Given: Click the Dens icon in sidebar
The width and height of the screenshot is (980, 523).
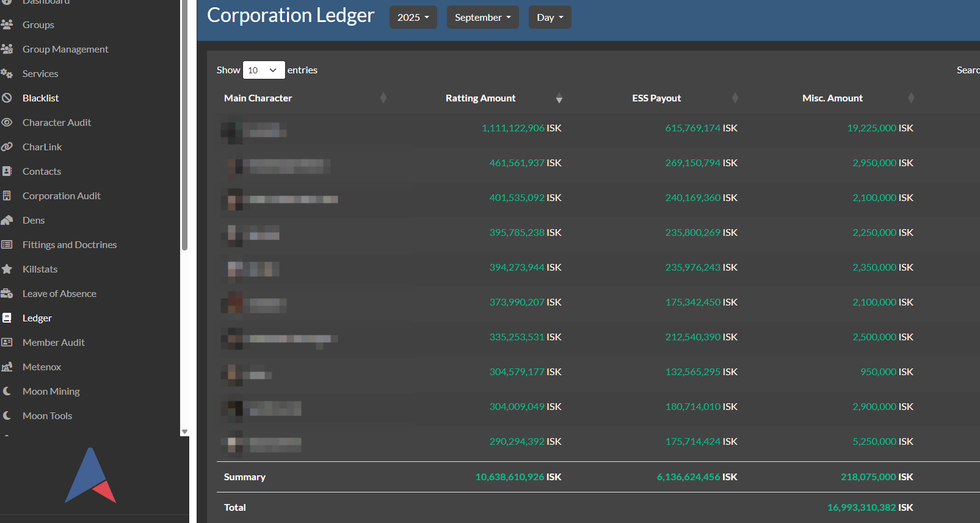Looking at the screenshot, I should pyautogui.click(x=7, y=220).
